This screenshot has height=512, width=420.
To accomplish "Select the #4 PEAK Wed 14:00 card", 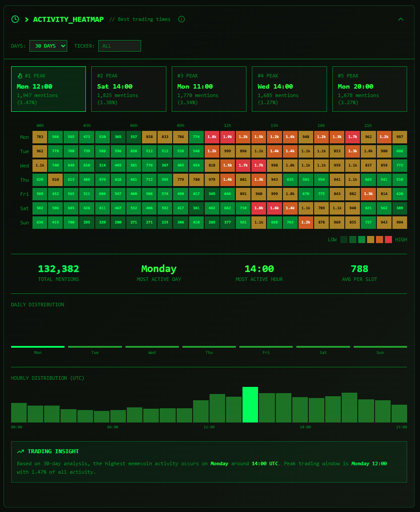I will (x=289, y=89).
